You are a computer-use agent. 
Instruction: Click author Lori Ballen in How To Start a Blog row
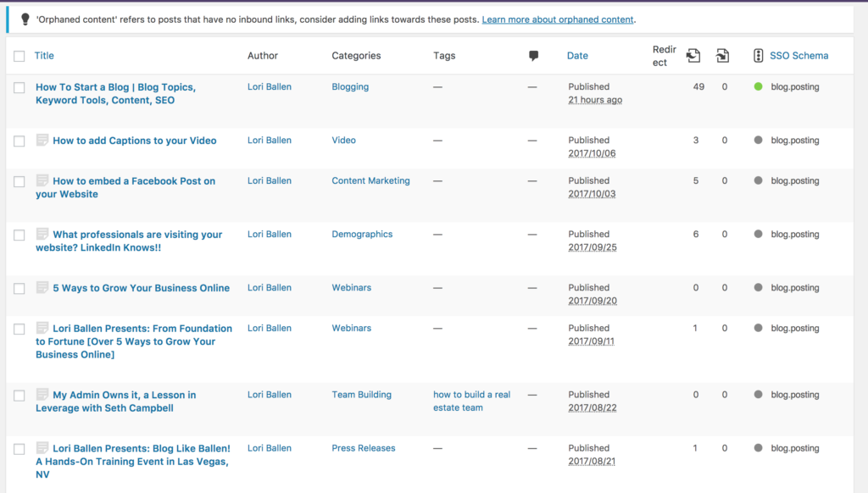coord(269,86)
